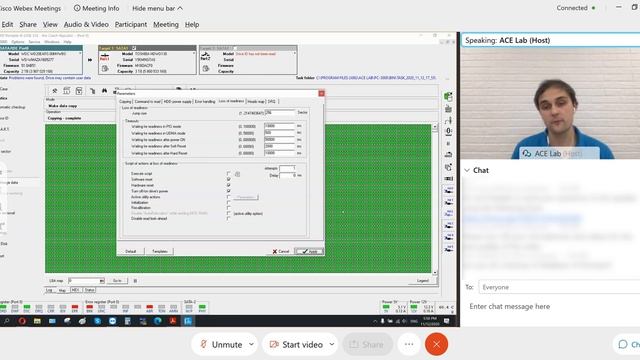Switch to the Copying tab in Parameters
The image size is (640, 360).
tap(125, 101)
